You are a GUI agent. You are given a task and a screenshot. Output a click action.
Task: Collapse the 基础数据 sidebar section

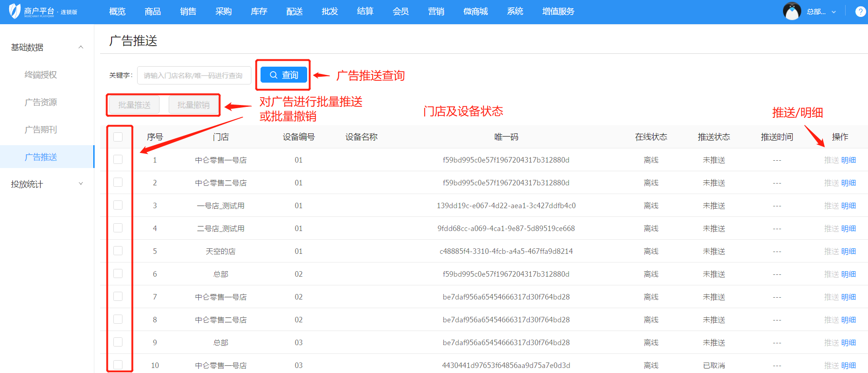(x=81, y=47)
